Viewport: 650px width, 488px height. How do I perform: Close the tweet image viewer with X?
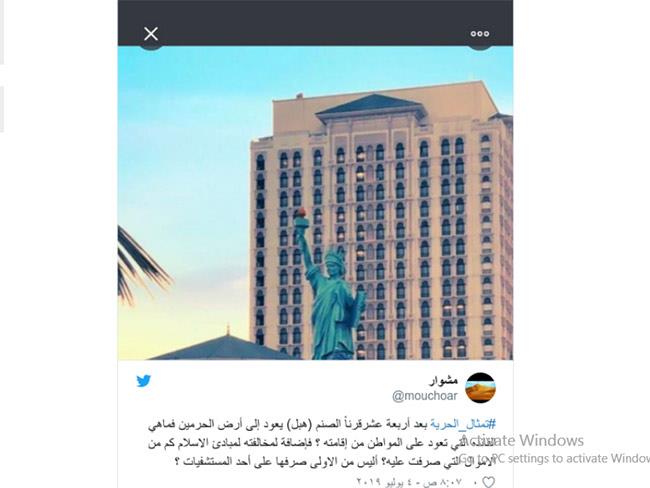151,34
